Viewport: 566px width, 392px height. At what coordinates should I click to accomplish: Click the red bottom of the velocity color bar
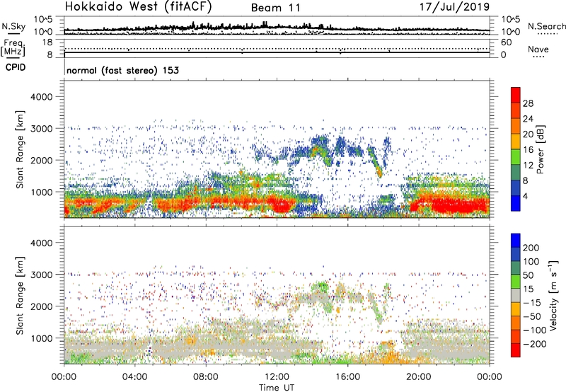pos(516,350)
